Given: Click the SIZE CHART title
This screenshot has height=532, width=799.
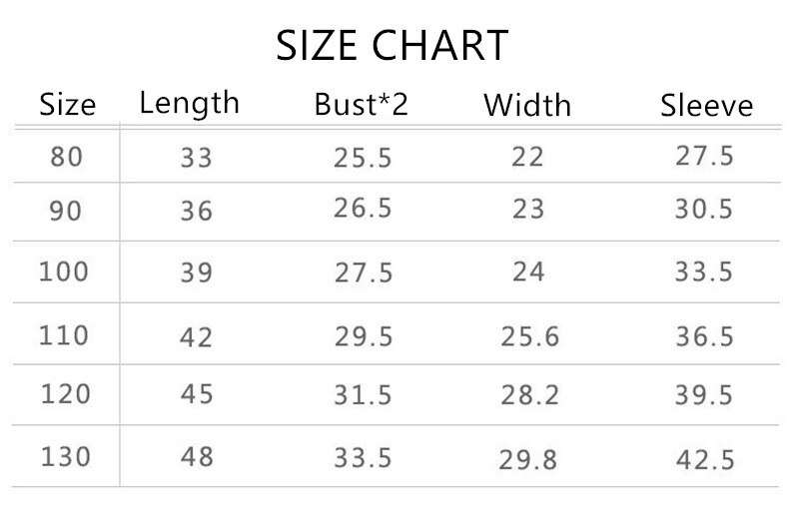Looking at the screenshot, I should pos(392,45).
